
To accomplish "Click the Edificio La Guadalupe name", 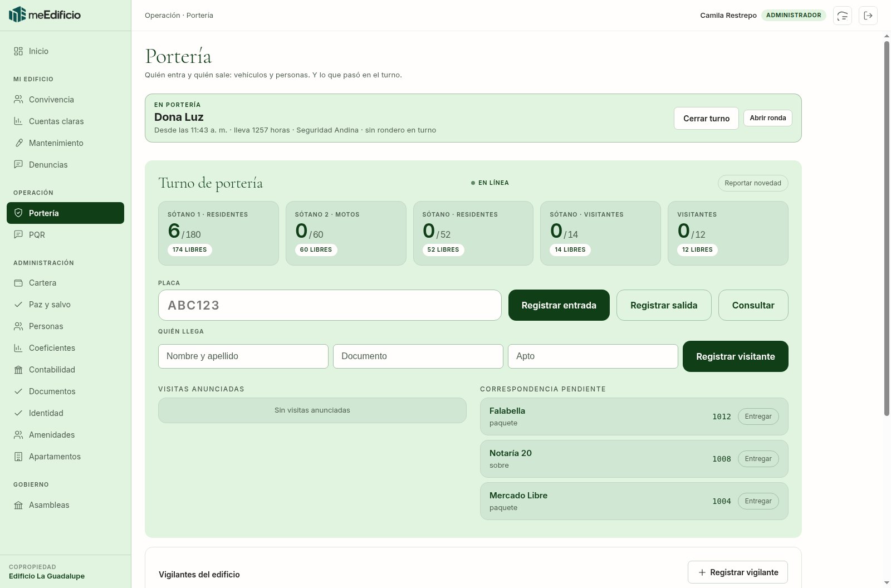I will tap(47, 576).
